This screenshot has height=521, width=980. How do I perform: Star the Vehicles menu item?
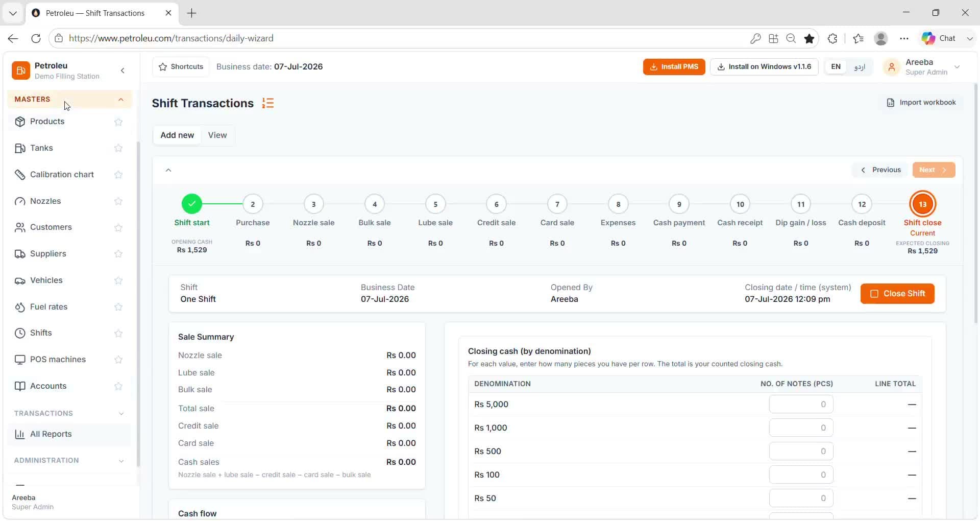pos(118,280)
